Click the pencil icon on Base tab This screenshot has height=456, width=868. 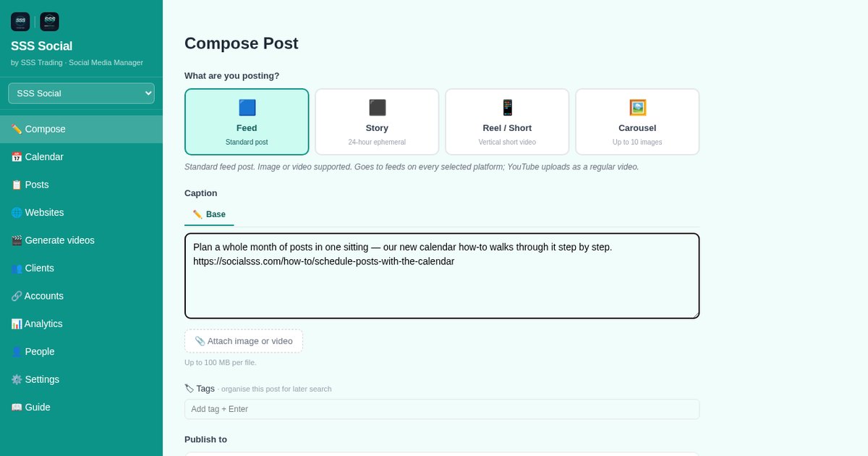[197, 214]
